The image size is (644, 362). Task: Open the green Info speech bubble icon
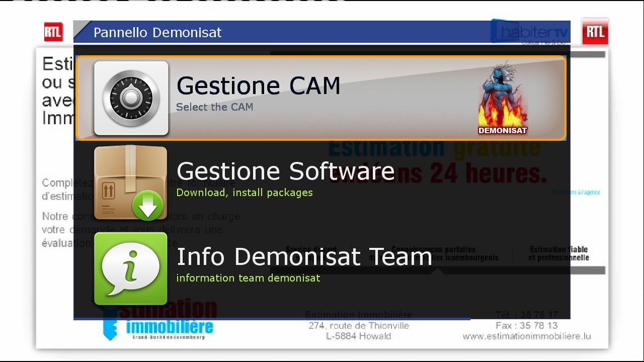[x=131, y=269]
